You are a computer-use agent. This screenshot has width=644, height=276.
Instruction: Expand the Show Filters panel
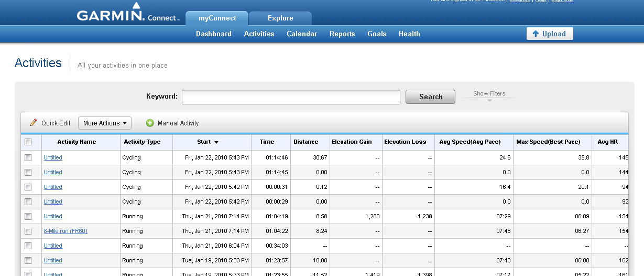pos(489,95)
